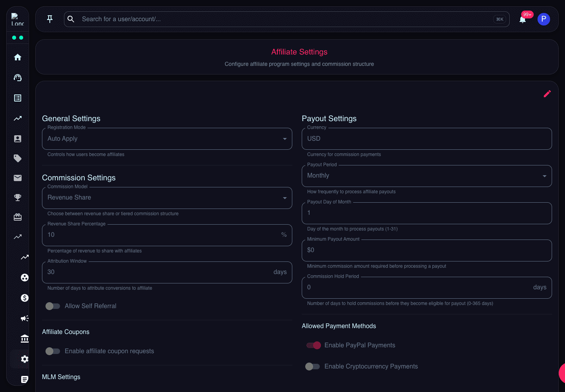Open the Commission Model dropdown
The image size is (565, 392).
[x=167, y=198]
